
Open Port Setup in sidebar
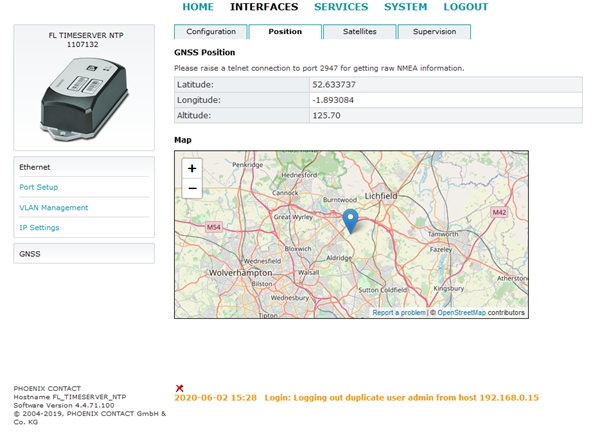pyautogui.click(x=39, y=187)
